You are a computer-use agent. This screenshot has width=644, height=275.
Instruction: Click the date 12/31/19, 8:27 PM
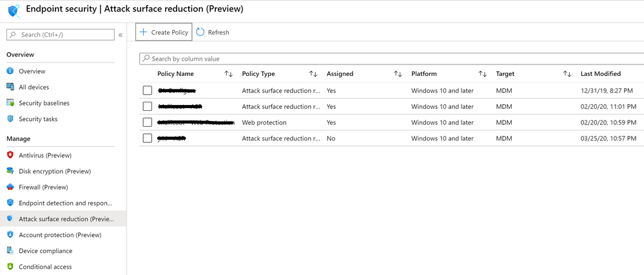pyautogui.click(x=606, y=90)
